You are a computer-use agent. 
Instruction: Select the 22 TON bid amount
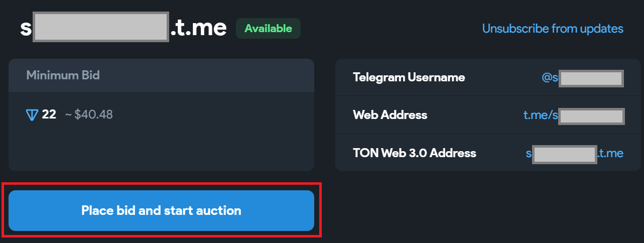coord(49,114)
